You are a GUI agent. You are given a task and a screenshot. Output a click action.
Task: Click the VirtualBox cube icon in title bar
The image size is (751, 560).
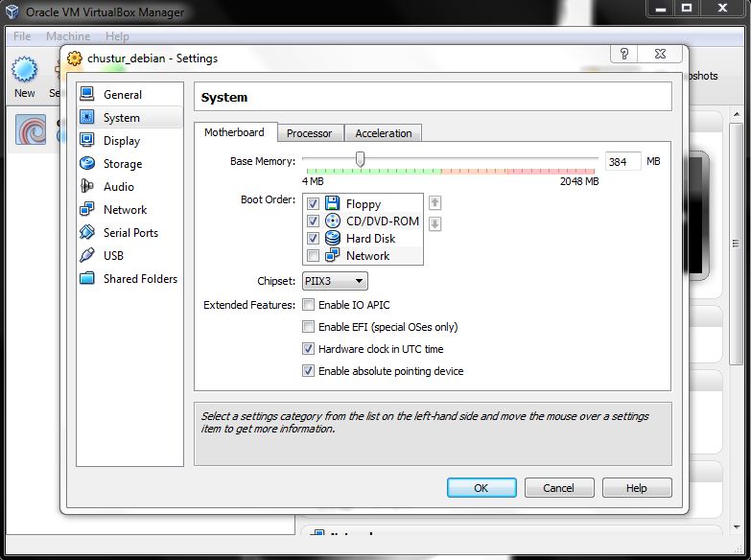12,12
